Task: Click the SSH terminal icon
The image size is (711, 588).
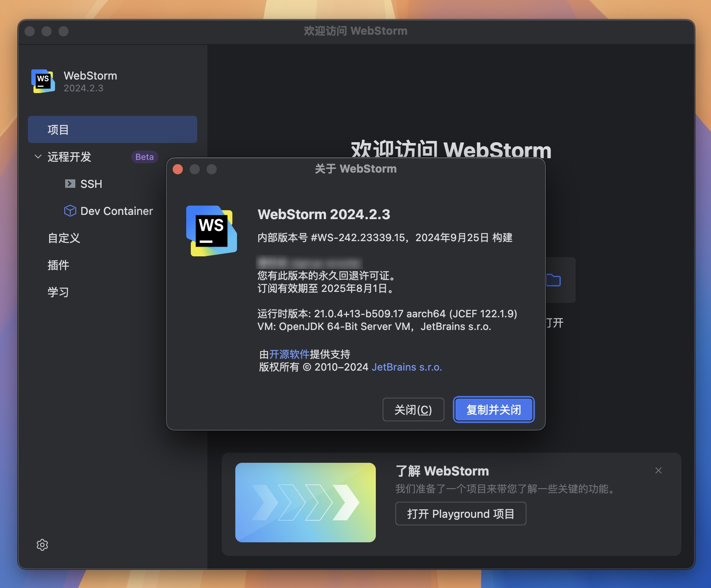Action: 70,184
